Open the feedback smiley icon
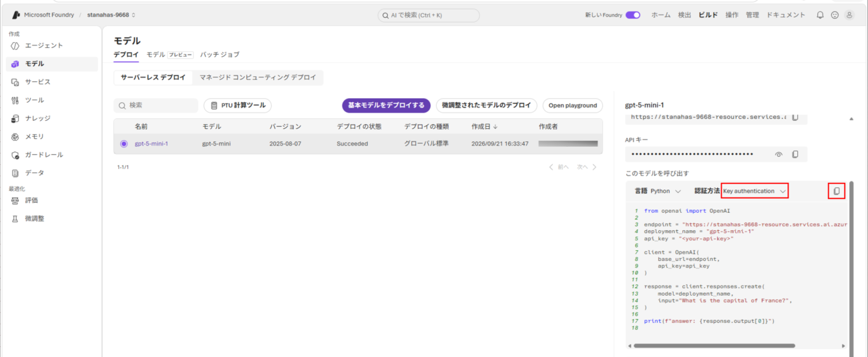The image size is (868, 357). pos(835,15)
